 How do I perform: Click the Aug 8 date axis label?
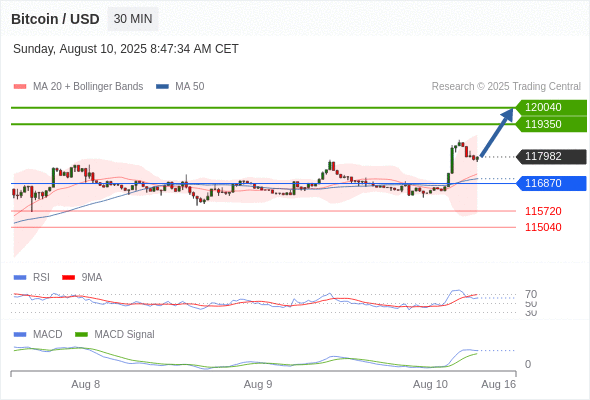[x=86, y=385]
